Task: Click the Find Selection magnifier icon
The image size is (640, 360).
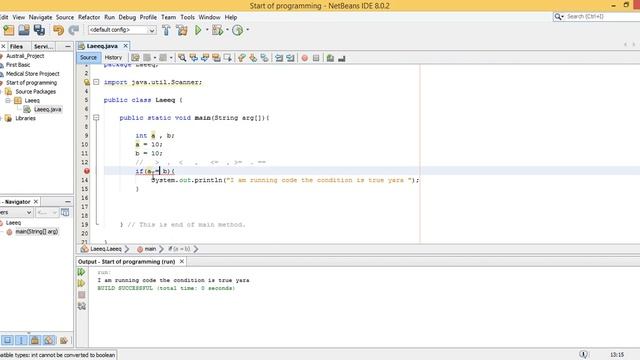Action: [x=182, y=58]
